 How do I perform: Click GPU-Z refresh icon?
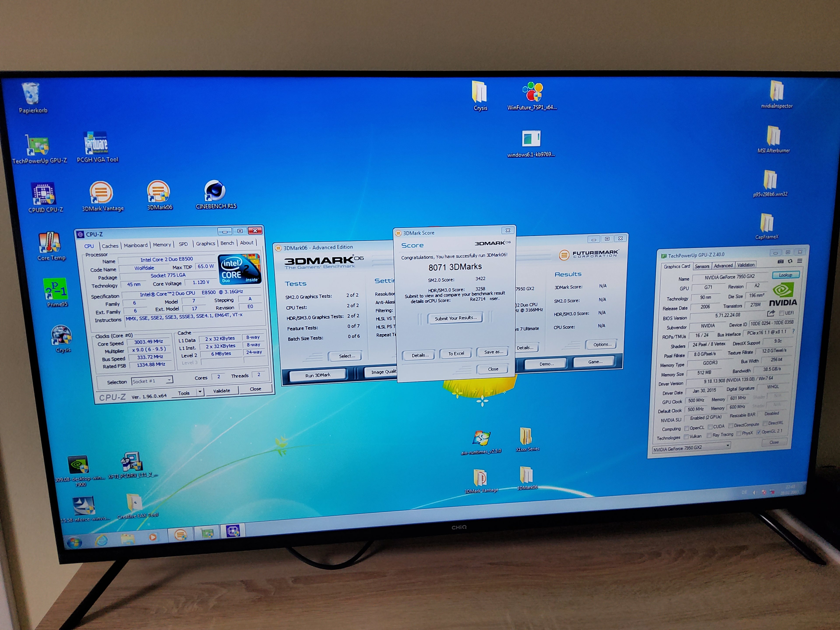(x=790, y=261)
